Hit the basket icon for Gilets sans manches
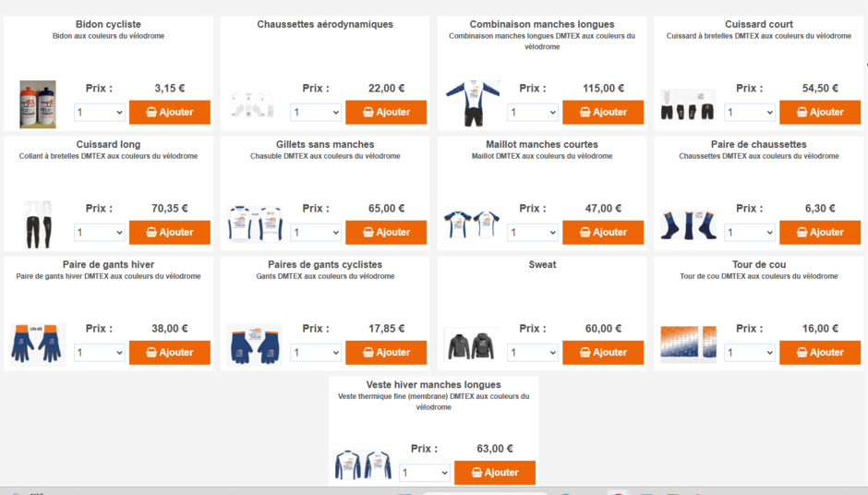The width and height of the screenshot is (868, 495). pos(368,233)
